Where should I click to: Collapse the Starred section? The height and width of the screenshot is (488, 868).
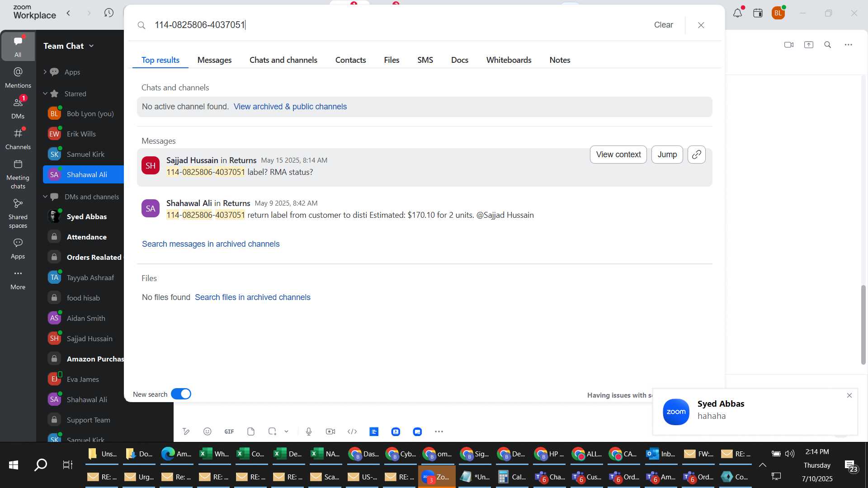pyautogui.click(x=45, y=94)
